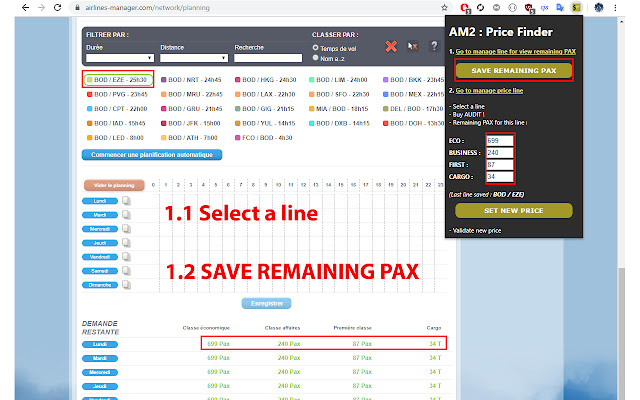Image resolution: width=640 pixels, height=400 pixels.
Task: Open the Durée filter dropdown
Action: pos(120,58)
